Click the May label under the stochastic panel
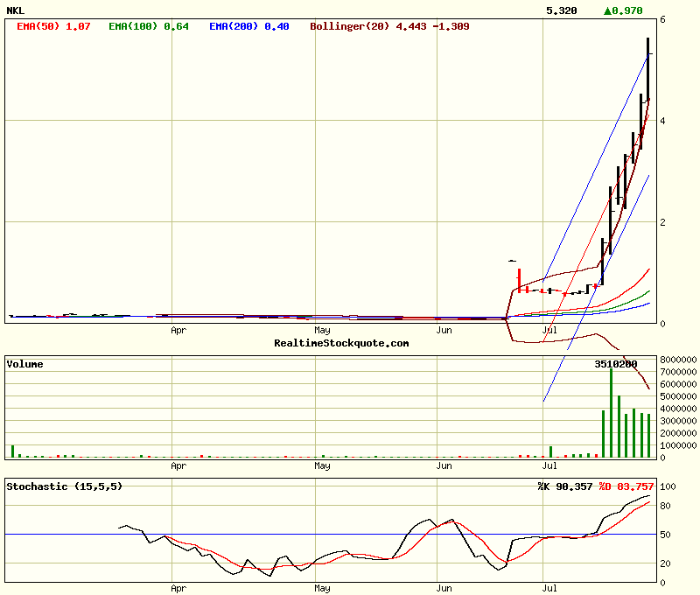The width and height of the screenshot is (700, 595). tap(323, 589)
